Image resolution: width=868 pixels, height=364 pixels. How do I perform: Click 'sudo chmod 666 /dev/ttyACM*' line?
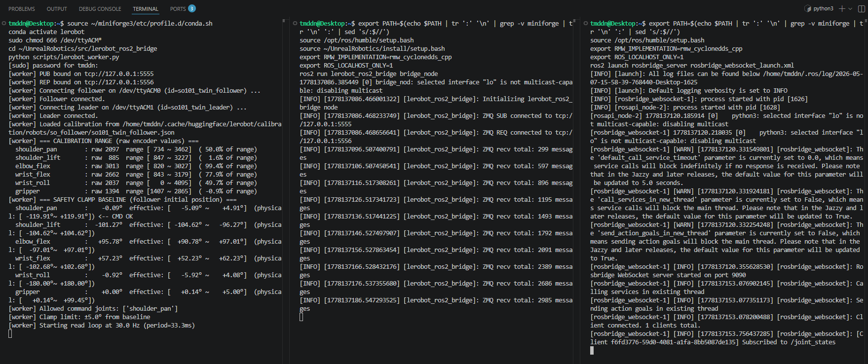coord(55,40)
